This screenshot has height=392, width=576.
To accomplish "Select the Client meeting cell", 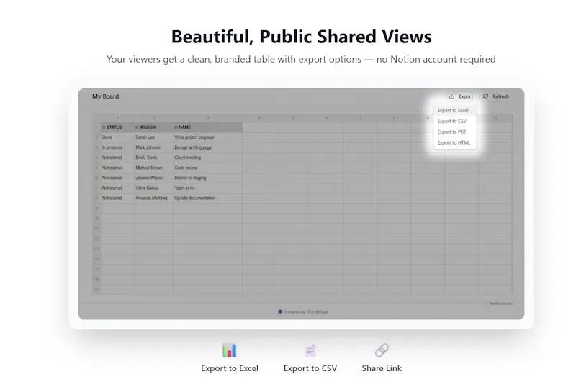I will point(207,158).
